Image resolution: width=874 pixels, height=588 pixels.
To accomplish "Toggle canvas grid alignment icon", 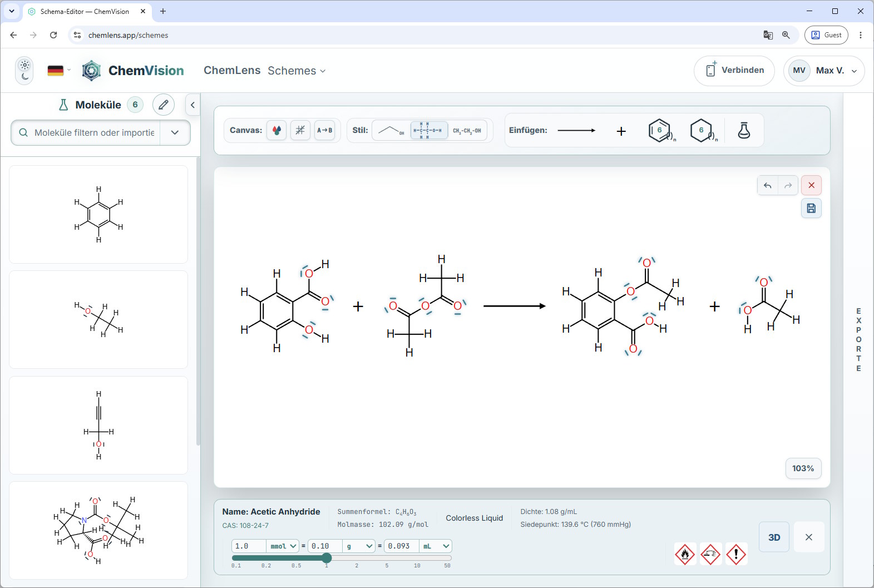I will click(300, 130).
